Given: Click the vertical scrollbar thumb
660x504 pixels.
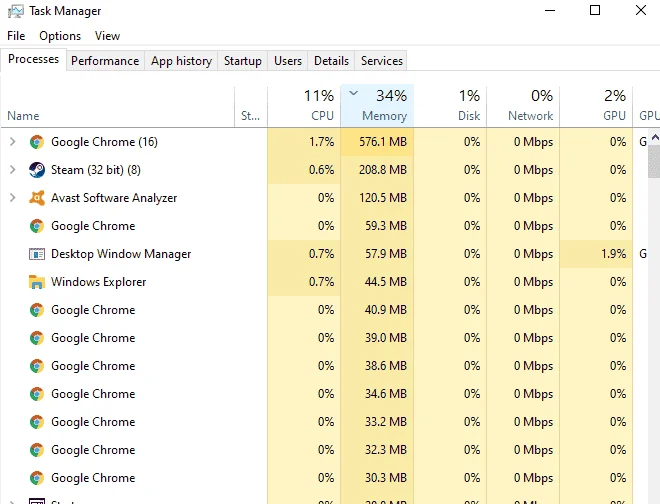Looking at the screenshot, I should click(655, 161).
